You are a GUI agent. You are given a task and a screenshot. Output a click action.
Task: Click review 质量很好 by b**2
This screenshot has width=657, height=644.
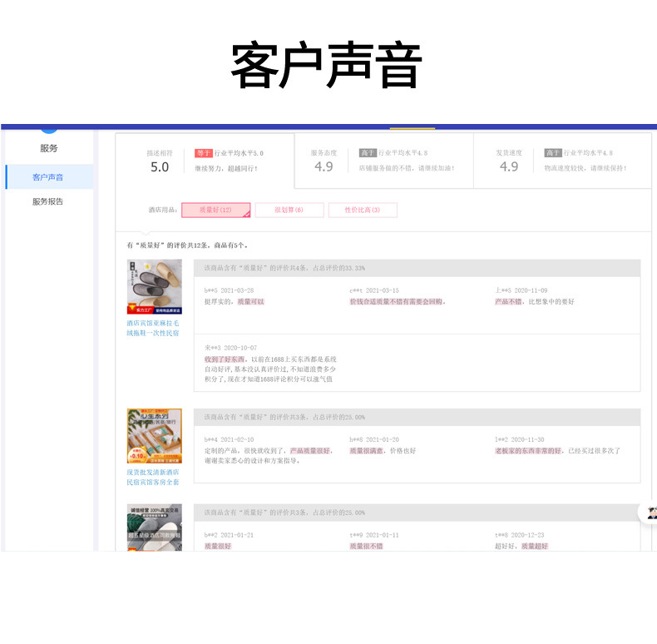tap(218, 547)
